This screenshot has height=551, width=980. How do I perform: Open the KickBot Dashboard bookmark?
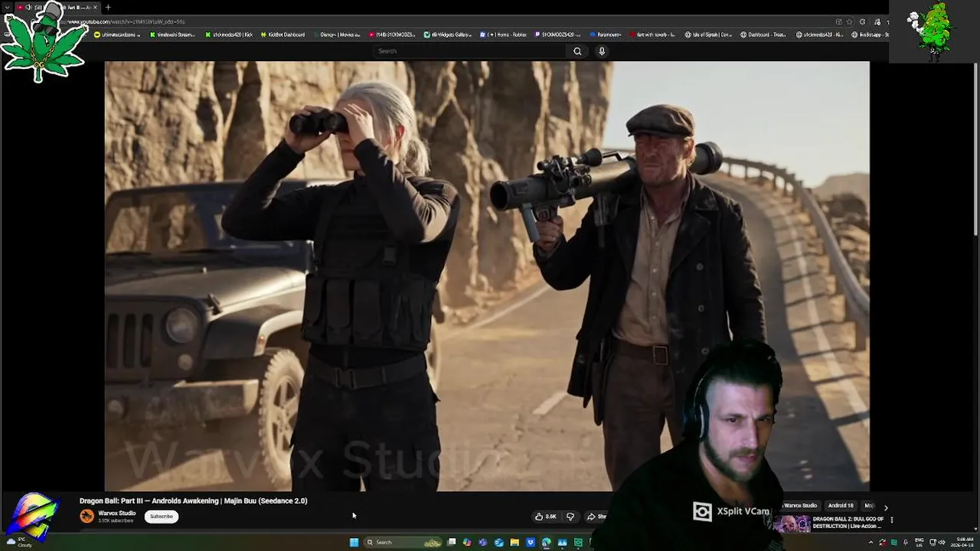(x=283, y=34)
